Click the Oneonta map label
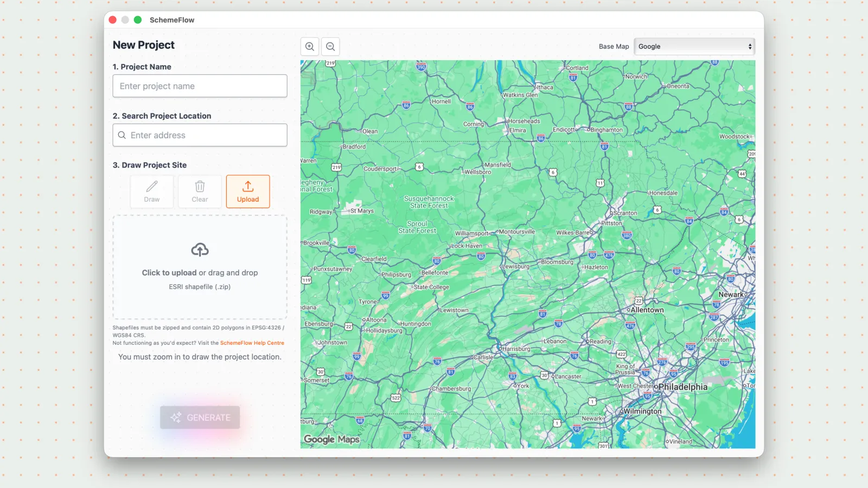 click(x=678, y=86)
